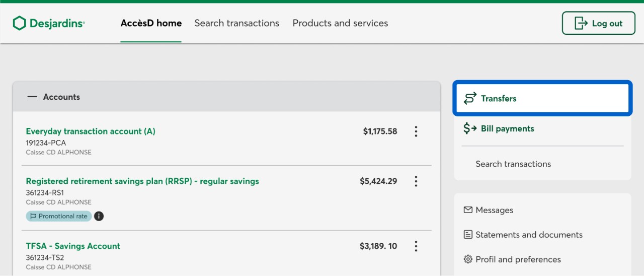The image size is (644, 276).
Task: Open Products and services menu
Action: (340, 23)
